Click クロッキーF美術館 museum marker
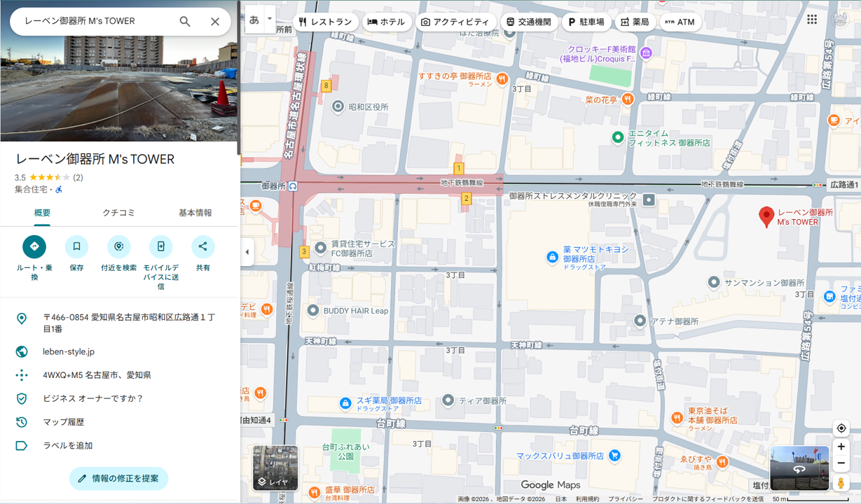Viewport: 861px width, 504px height. point(647,53)
